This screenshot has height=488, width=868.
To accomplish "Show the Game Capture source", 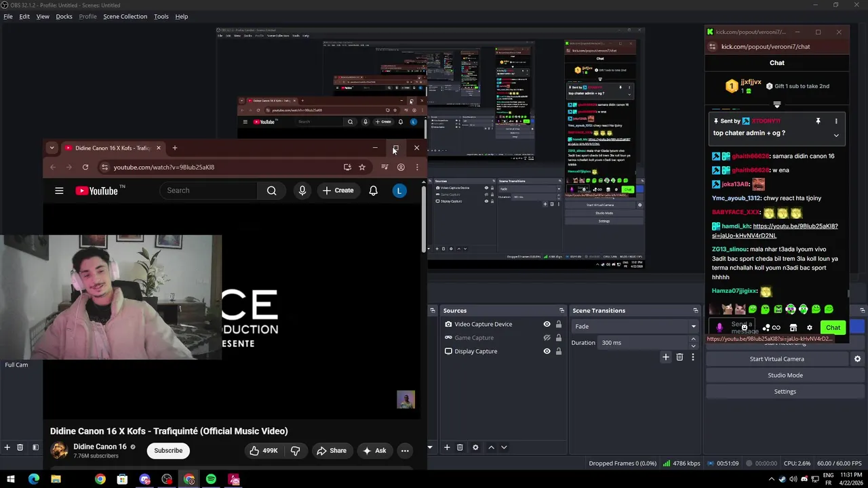I will pos(547,338).
